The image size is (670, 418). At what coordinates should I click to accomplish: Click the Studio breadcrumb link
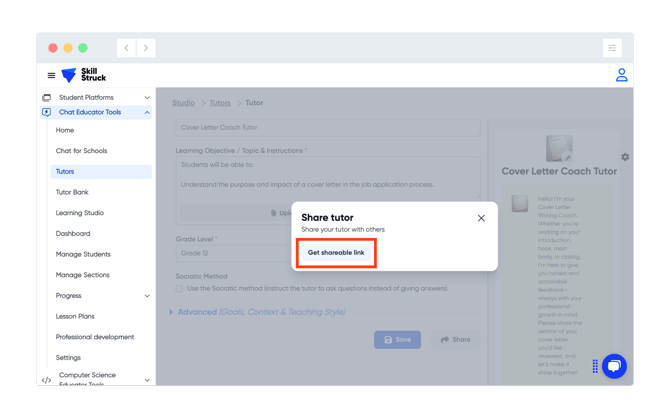pos(183,103)
